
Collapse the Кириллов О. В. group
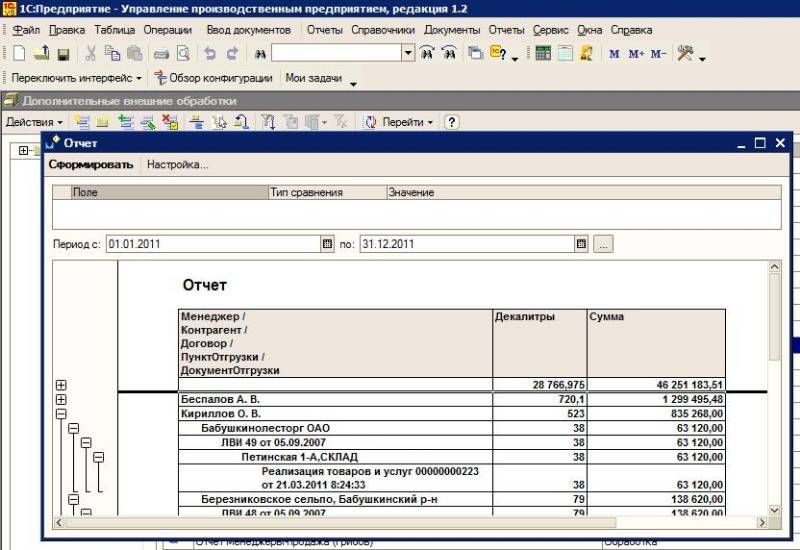tap(61, 413)
